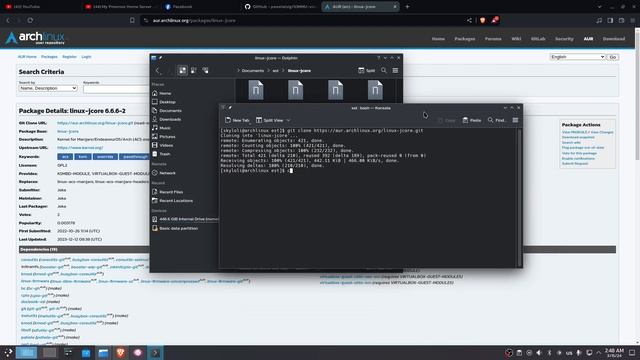Click the Brave shields icon
The image size is (640, 360).
(x=482, y=20)
